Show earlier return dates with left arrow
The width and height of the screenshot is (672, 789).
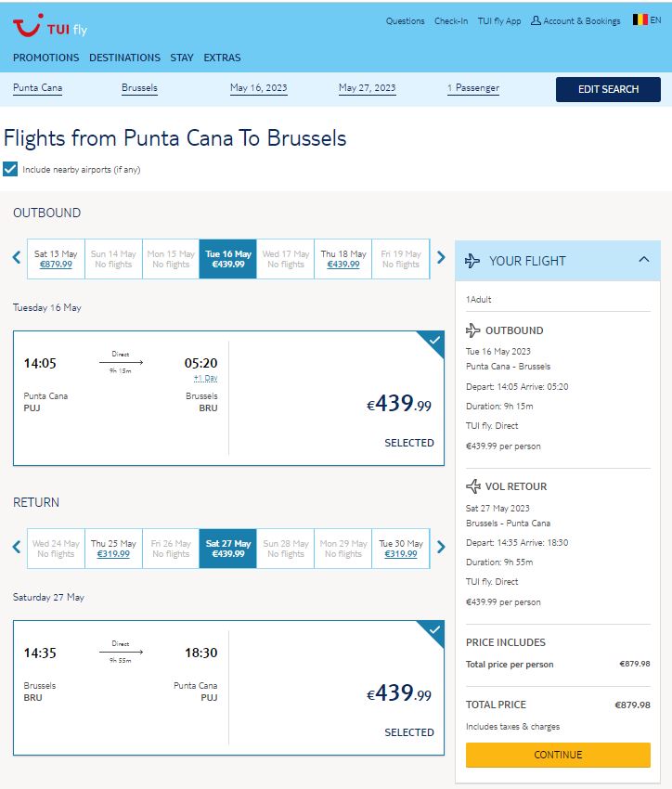pos(17,548)
